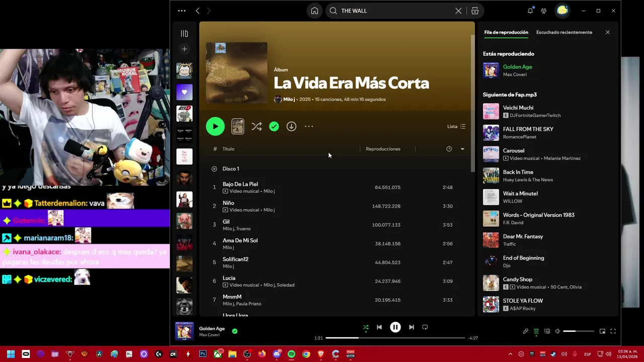Open Paula Prieto artist link

click(249, 304)
